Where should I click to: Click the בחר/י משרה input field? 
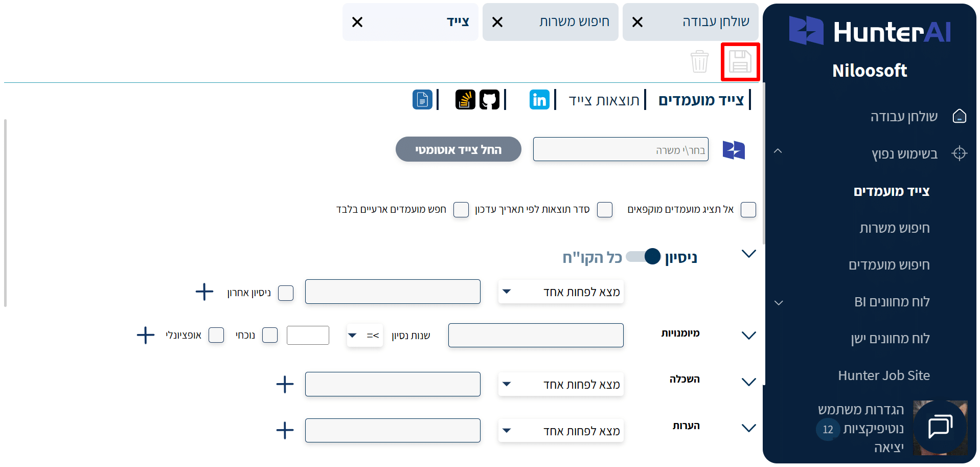click(x=620, y=149)
